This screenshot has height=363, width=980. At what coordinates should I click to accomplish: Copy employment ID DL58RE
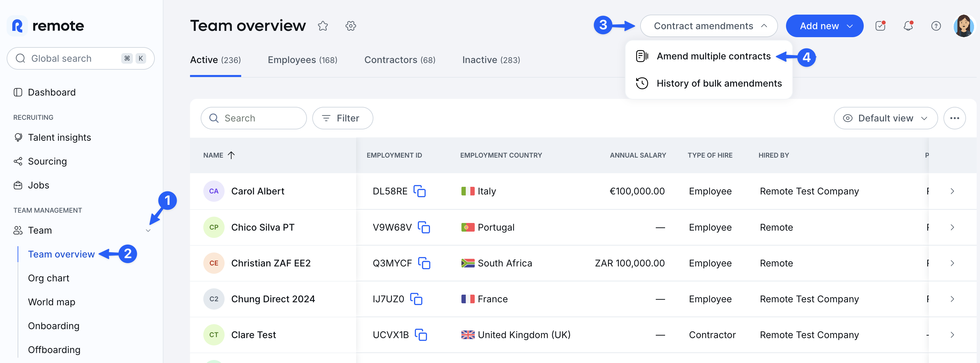pyautogui.click(x=420, y=191)
